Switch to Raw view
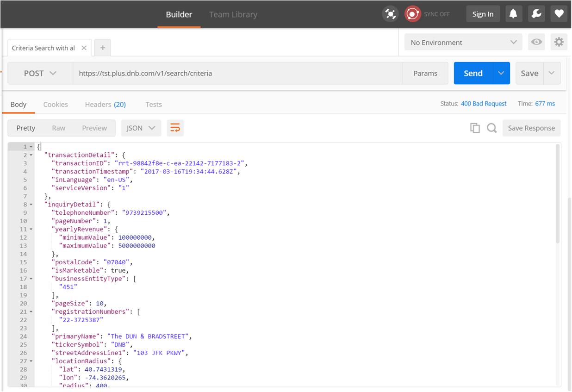This screenshot has height=392, width=572. tap(59, 128)
